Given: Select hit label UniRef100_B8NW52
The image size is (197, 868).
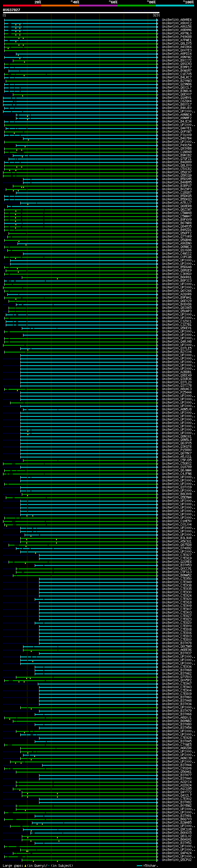Looking at the screenshot, I should coord(177,575).
